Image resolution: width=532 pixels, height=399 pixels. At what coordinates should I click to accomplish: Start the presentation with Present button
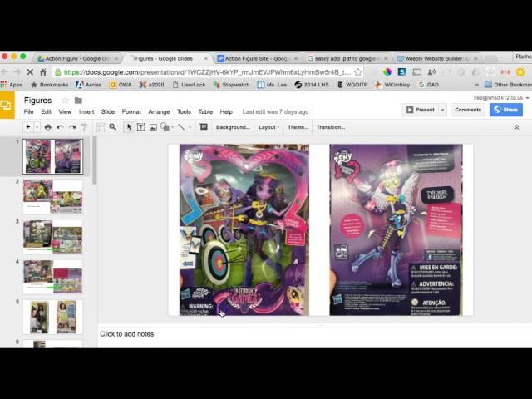pyautogui.click(x=421, y=110)
